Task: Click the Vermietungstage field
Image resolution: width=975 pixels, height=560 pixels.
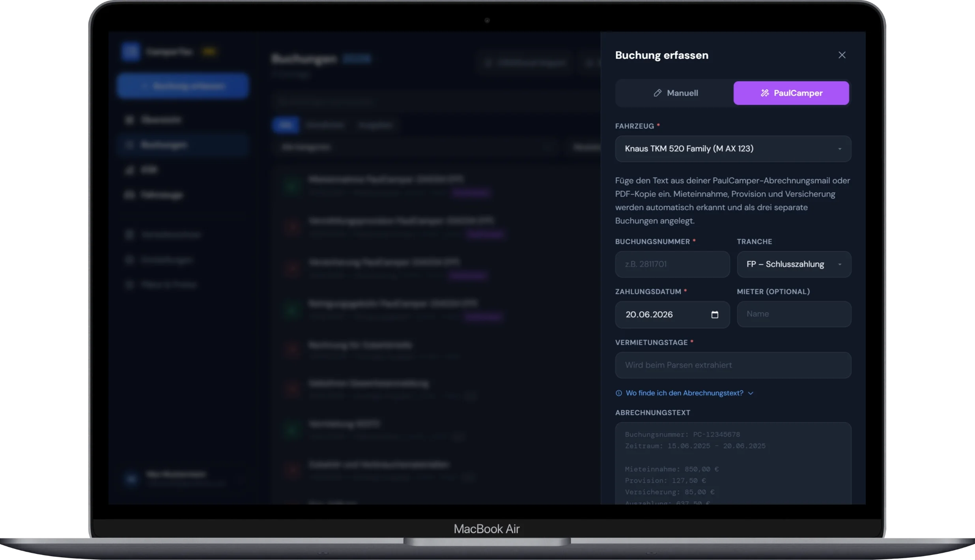Action: click(x=733, y=365)
